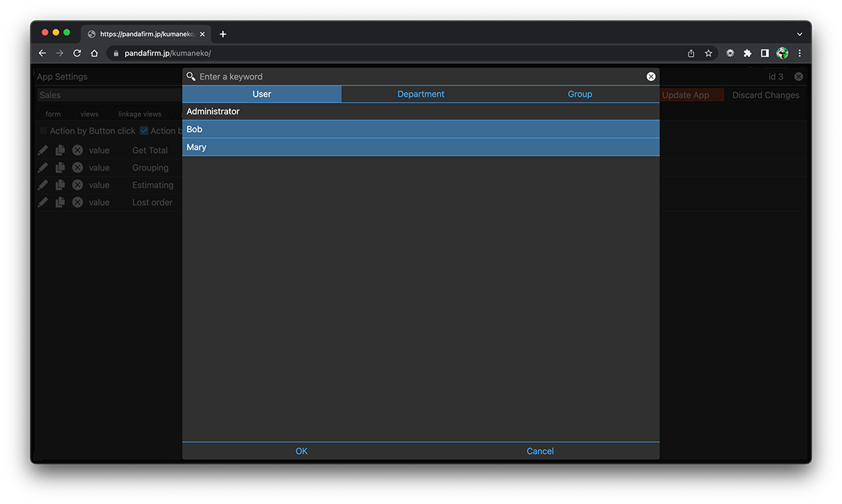Expand the tab search chevron

click(799, 34)
